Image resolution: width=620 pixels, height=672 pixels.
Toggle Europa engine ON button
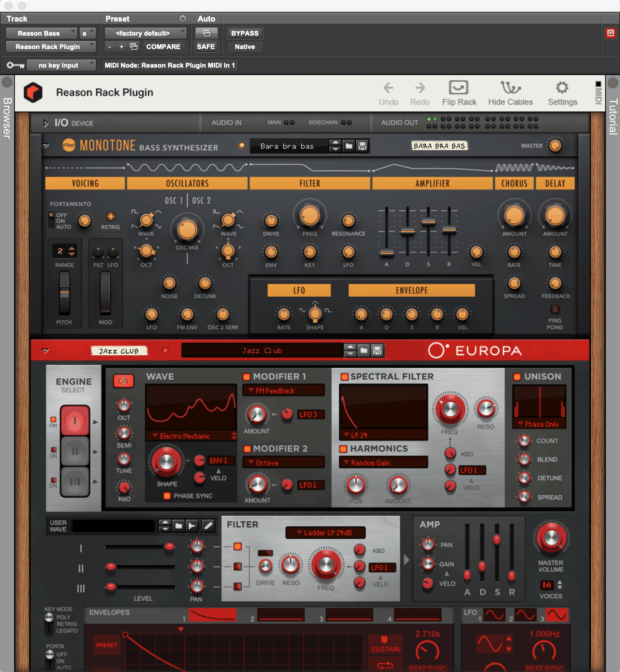[123, 381]
